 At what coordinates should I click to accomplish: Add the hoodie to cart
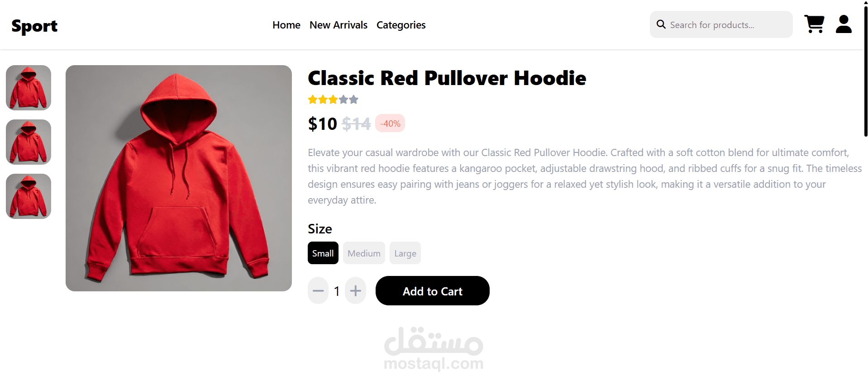coord(433,291)
